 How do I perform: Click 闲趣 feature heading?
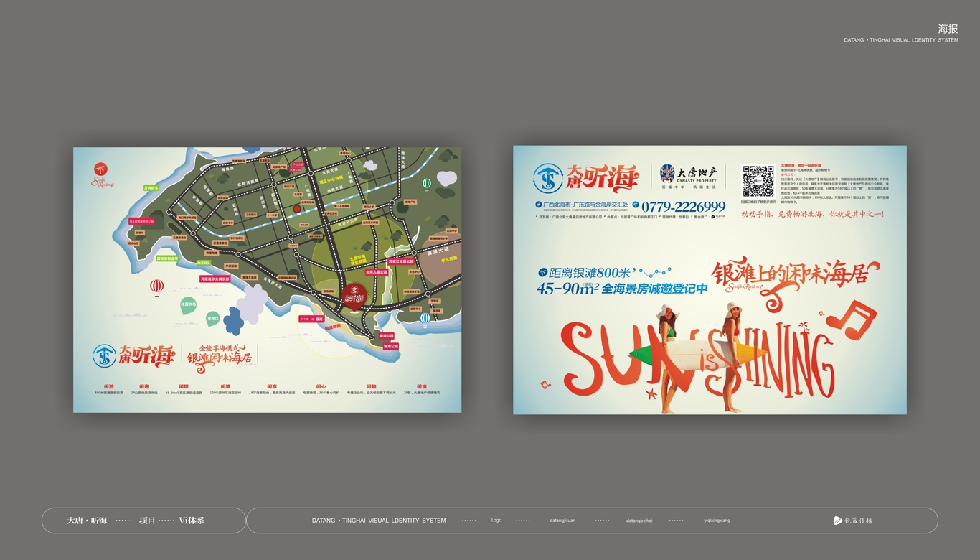pyautogui.click(x=372, y=386)
